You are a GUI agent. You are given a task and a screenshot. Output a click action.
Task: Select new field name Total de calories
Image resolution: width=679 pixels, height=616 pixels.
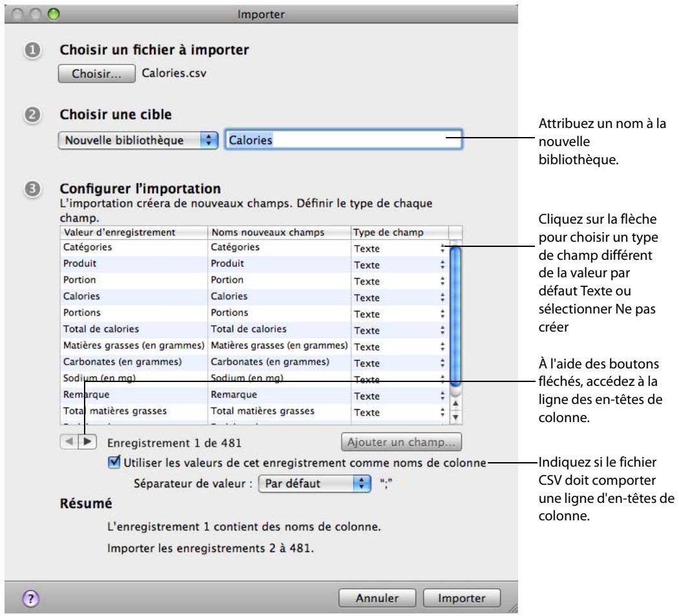[x=279, y=330]
